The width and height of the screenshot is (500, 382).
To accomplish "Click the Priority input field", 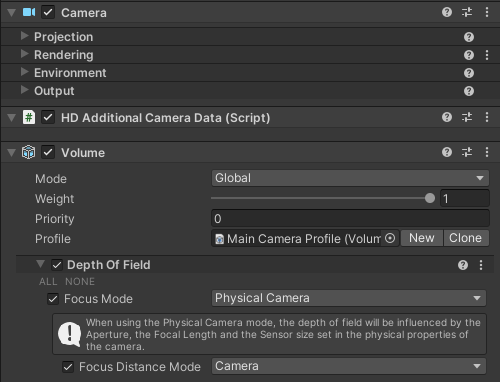I will point(350,219).
